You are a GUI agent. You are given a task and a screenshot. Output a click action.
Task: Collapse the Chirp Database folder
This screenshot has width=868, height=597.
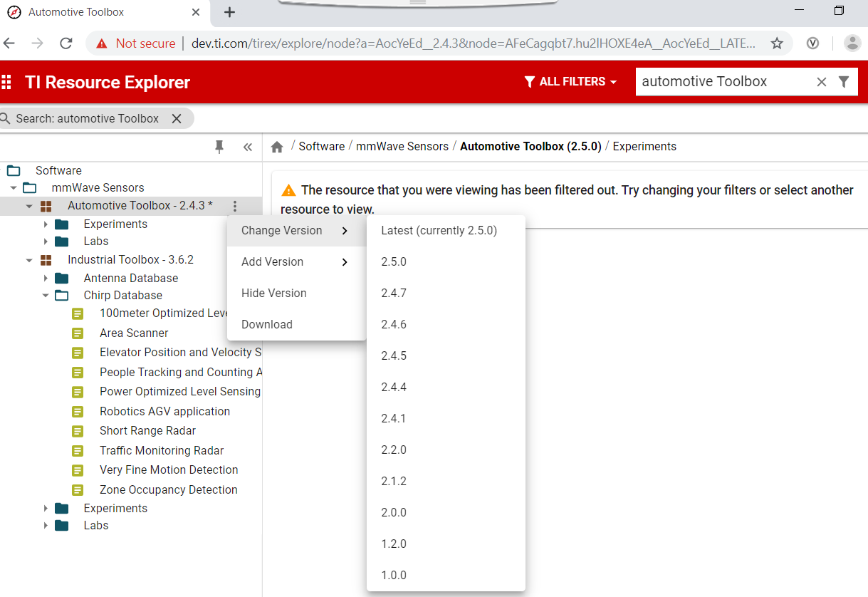coord(46,296)
